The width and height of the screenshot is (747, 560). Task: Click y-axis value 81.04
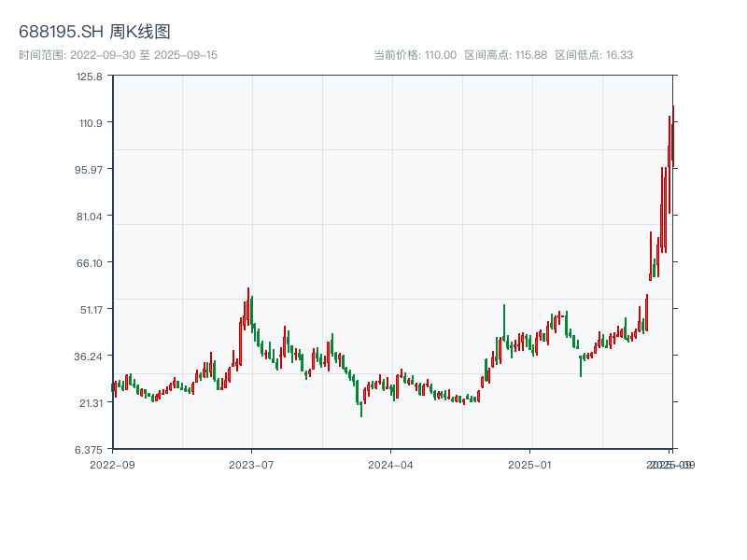point(90,217)
